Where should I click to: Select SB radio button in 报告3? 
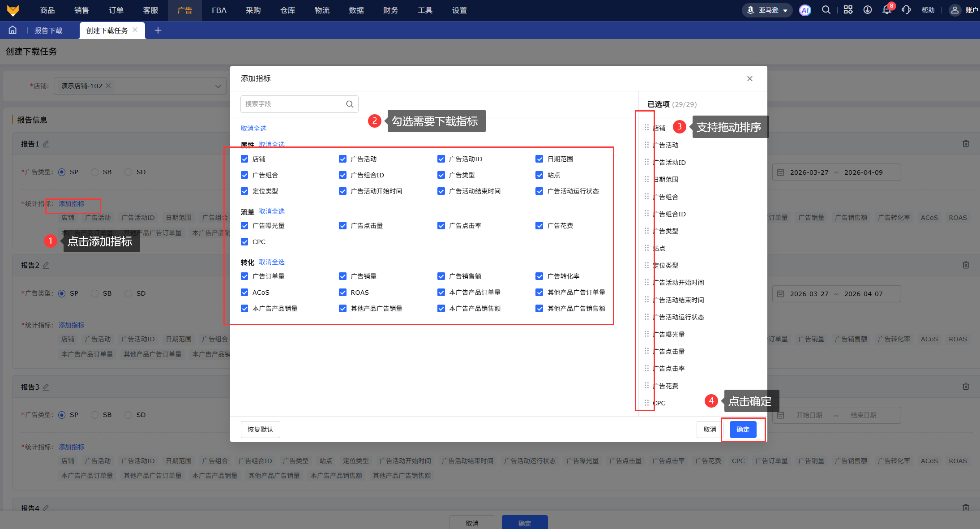click(95, 415)
